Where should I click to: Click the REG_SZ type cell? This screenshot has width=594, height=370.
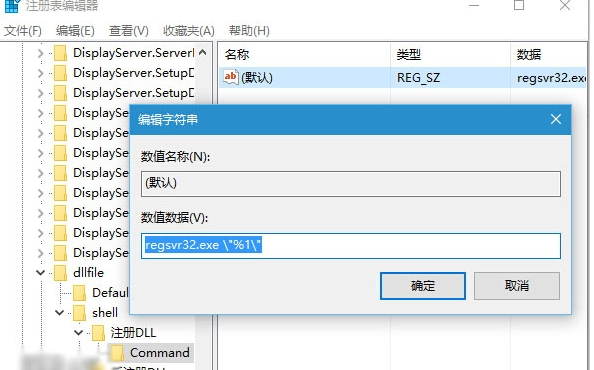418,78
